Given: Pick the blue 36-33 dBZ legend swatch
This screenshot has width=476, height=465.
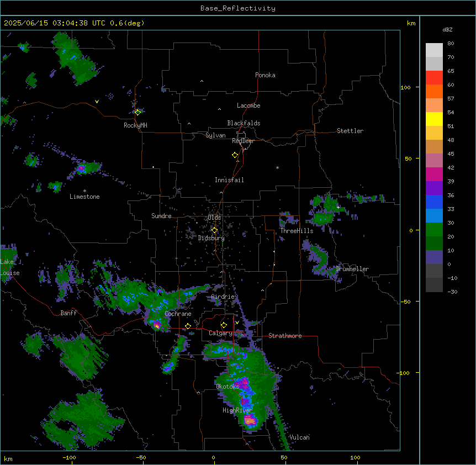Looking at the screenshot, I should 434,202.
